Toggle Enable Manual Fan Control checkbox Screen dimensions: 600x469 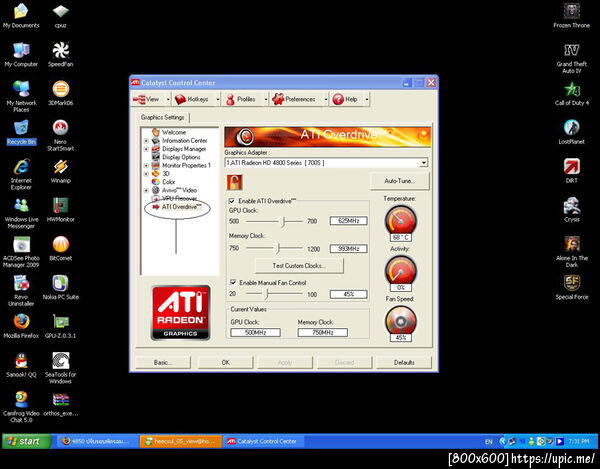233,282
